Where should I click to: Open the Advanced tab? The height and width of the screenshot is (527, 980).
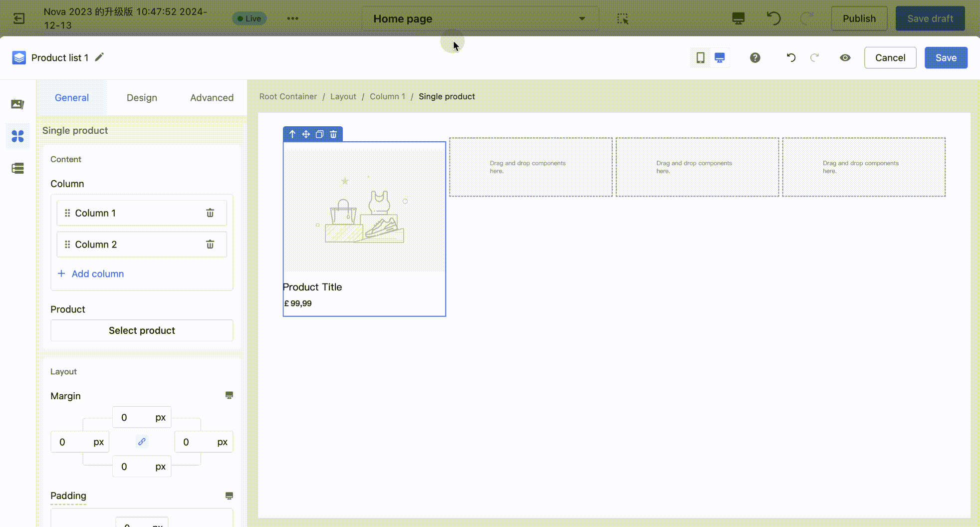[x=212, y=98]
